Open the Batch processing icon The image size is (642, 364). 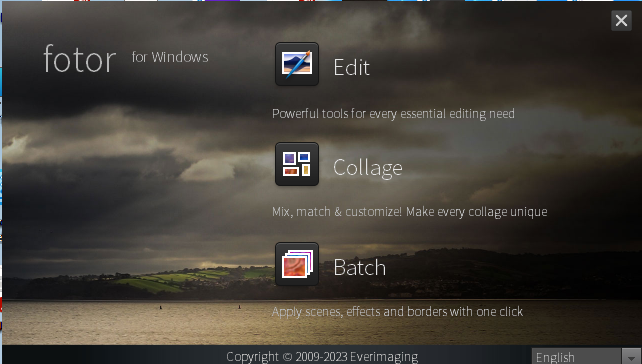point(297,264)
